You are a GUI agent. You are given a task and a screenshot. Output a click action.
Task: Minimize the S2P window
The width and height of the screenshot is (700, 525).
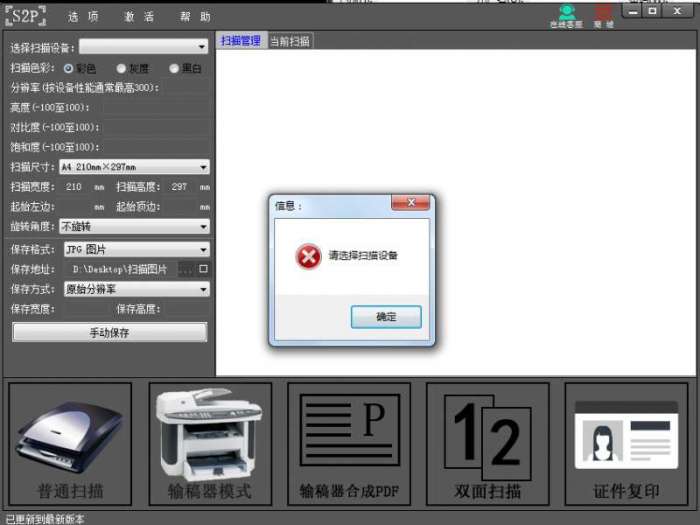[633, 11]
